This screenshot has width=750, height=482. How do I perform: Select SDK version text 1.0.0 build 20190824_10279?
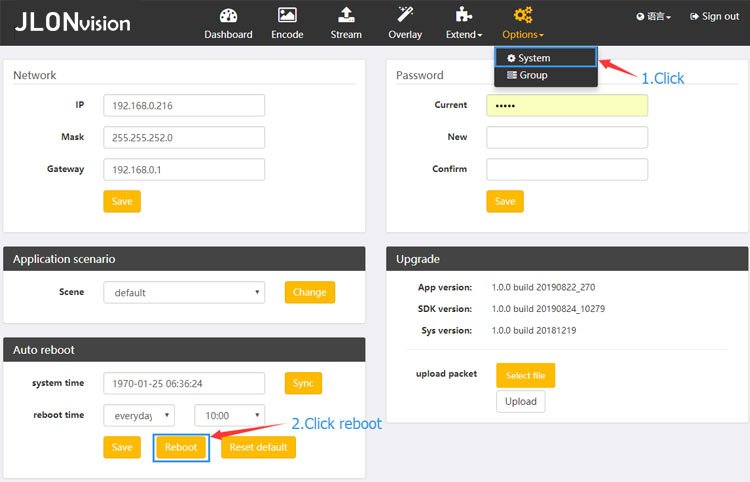tap(548, 308)
